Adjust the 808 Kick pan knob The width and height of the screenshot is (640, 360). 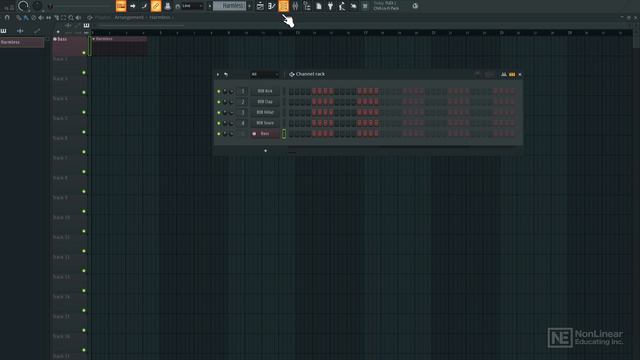point(225,91)
